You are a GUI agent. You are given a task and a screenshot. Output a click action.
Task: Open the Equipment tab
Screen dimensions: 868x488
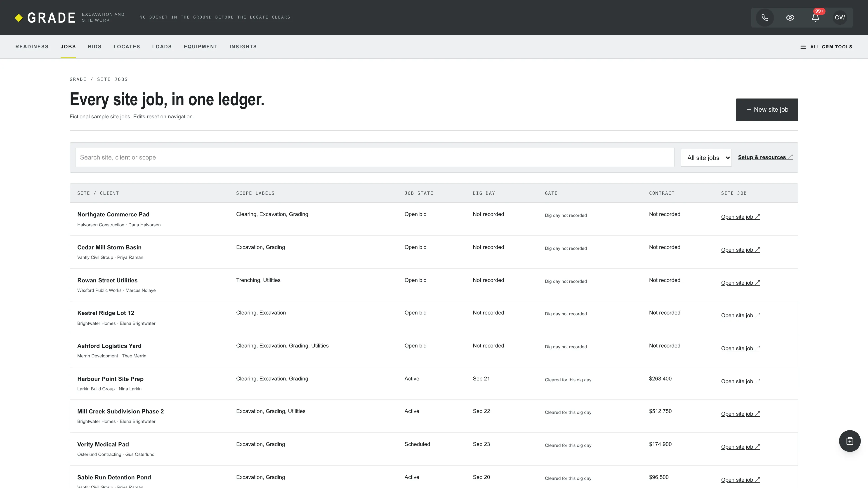(200, 47)
